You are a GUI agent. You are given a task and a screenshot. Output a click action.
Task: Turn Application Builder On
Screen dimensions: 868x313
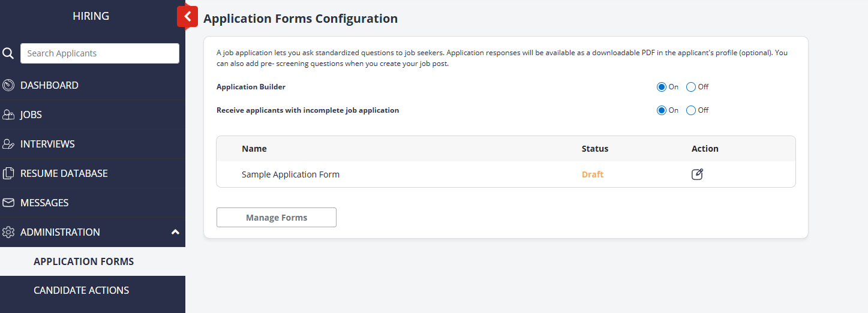(662, 87)
